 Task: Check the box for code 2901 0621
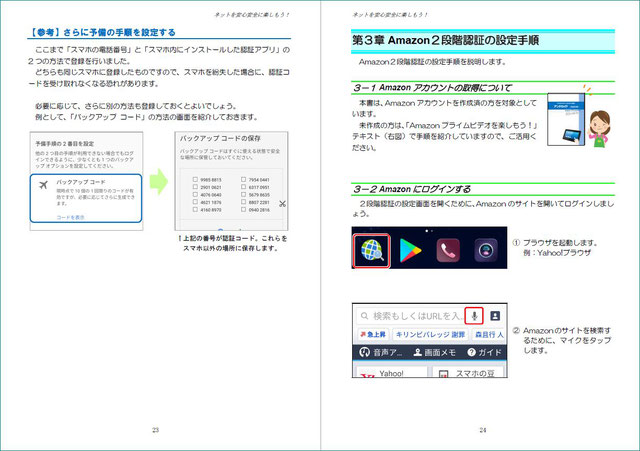click(x=195, y=187)
